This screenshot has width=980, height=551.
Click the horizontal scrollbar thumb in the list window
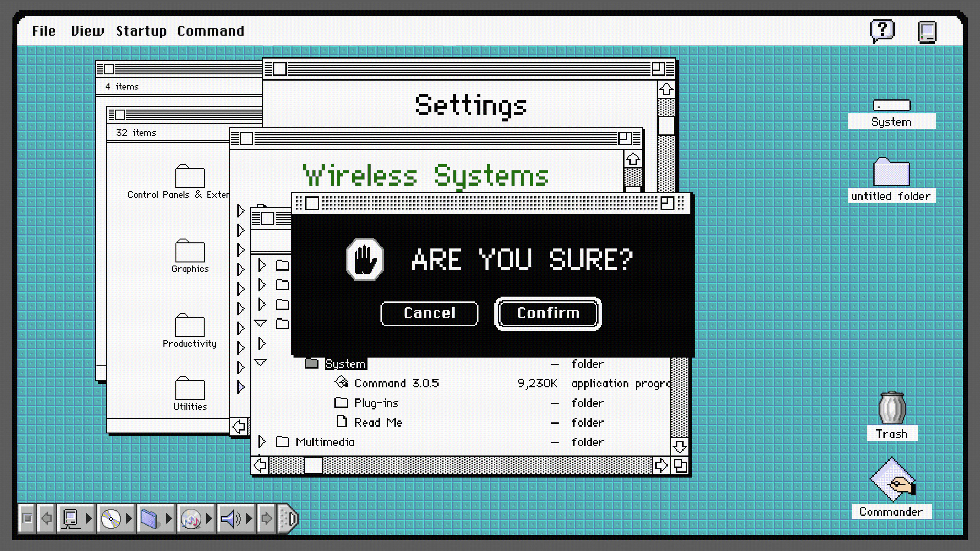pyautogui.click(x=314, y=466)
